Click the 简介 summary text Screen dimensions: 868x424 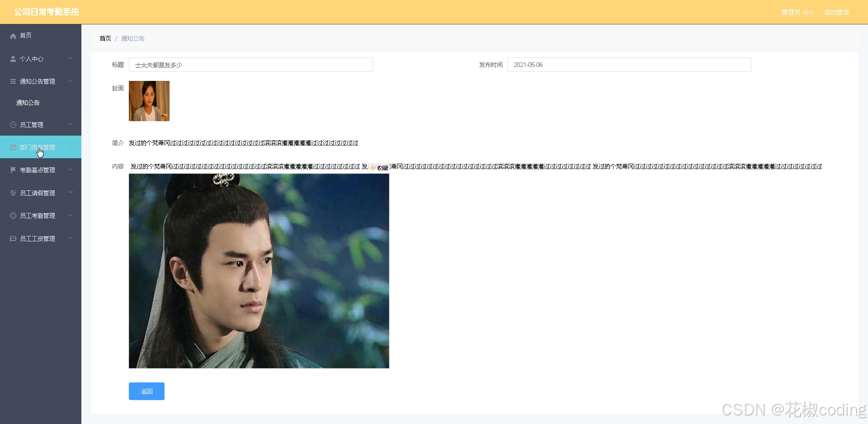pos(244,143)
